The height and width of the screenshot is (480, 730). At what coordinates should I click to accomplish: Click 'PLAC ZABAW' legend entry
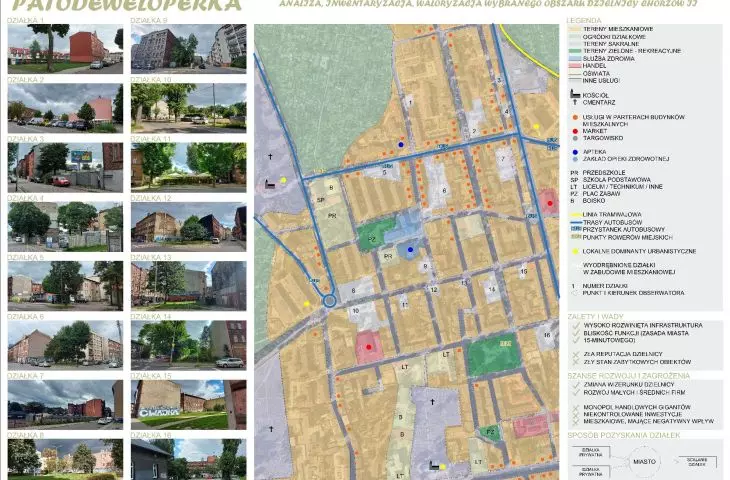[601, 194]
